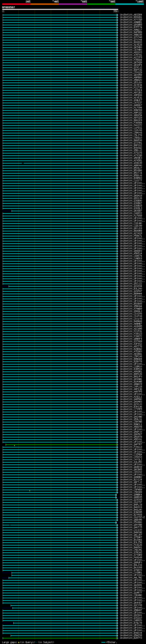
Task: Select the UniRef100_Q3T9U9 label
Action: pyautogui.click(x=131, y=341)
